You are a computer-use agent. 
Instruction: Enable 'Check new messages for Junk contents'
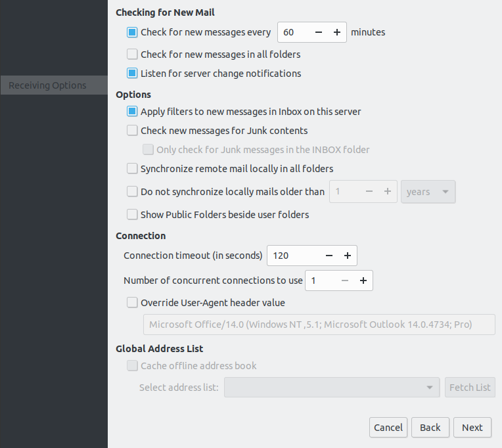coord(133,131)
